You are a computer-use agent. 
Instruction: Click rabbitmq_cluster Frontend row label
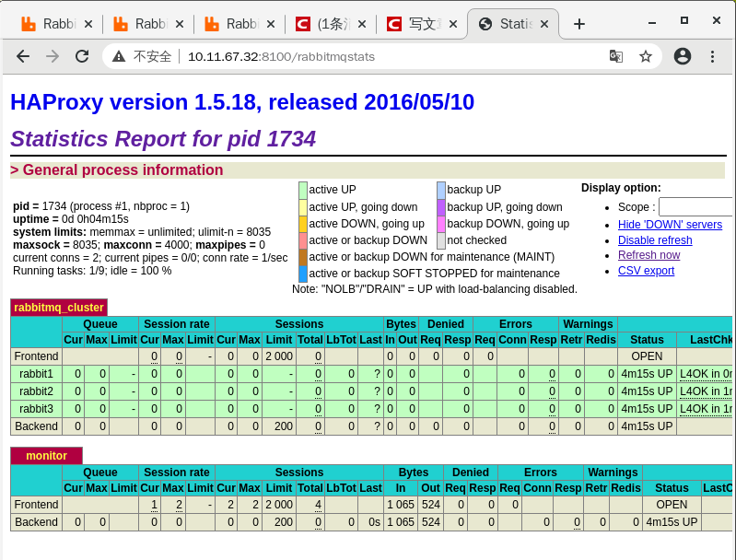click(36, 356)
